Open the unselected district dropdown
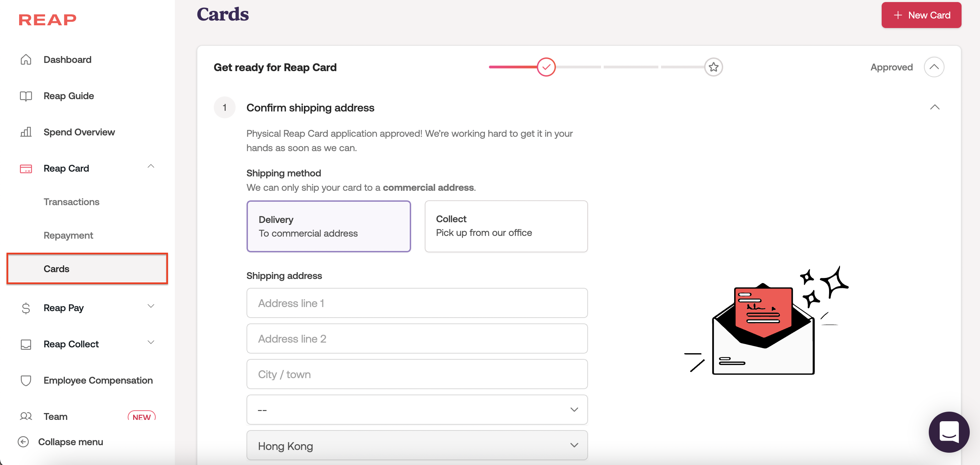 pyautogui.click(x=417, y=410)
